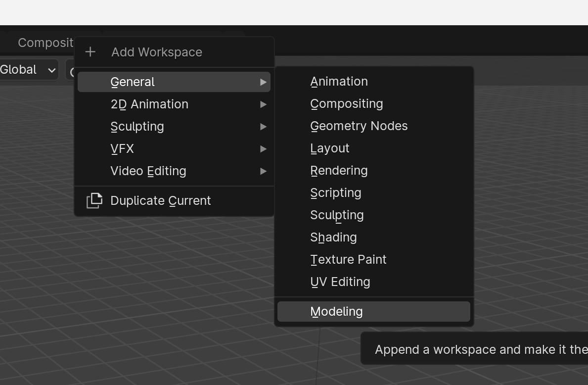
Task: Select Duplicate Current from the menu
Action: (160, 201)
